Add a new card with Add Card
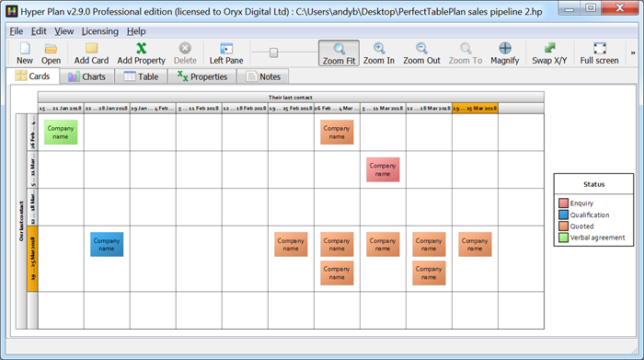This screenshot has width=644, height=360. 91,53
